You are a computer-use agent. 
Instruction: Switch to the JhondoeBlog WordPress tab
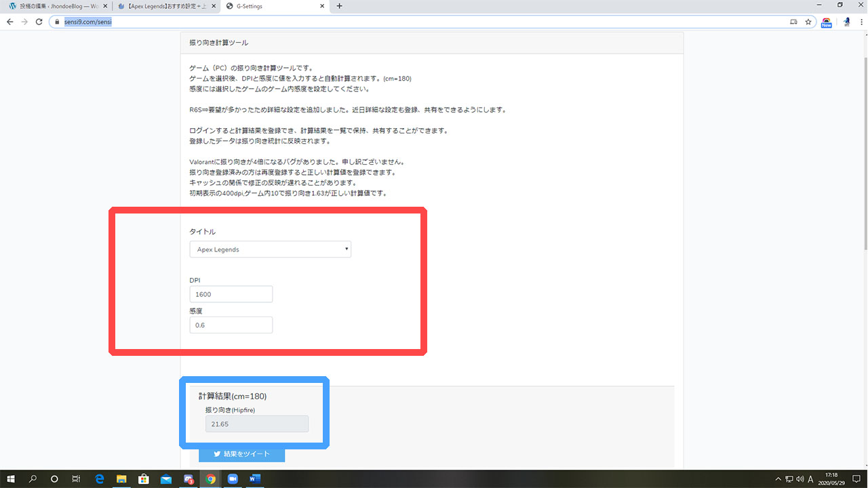(57, 6)
